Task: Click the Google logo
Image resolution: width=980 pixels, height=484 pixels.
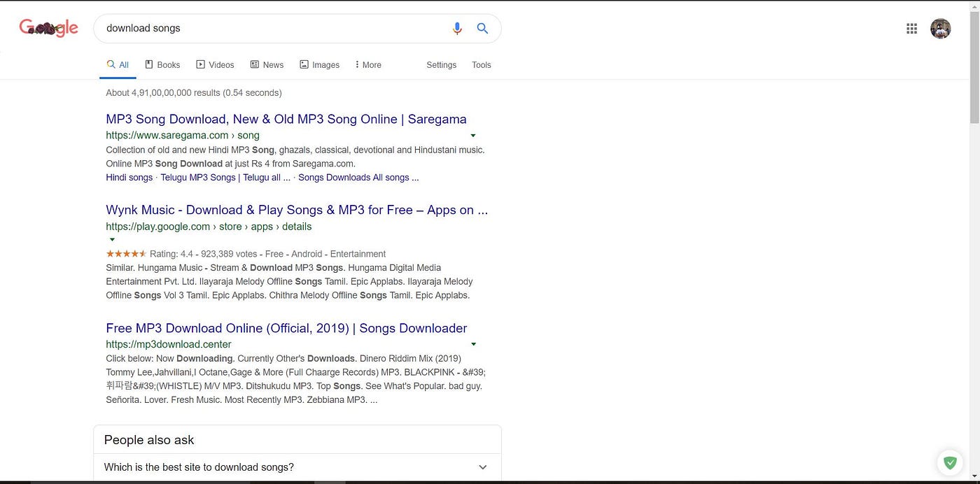Action: tap(48, 28)
